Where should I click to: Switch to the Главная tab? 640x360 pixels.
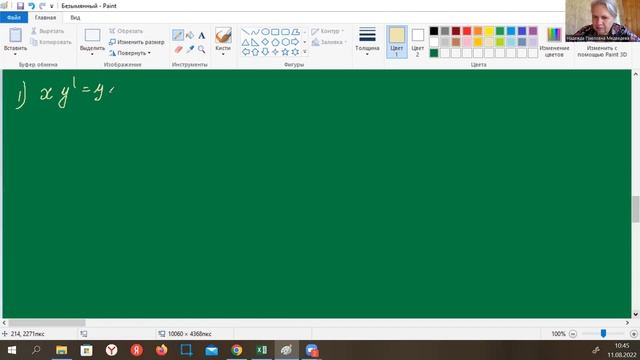coord(45,18)
